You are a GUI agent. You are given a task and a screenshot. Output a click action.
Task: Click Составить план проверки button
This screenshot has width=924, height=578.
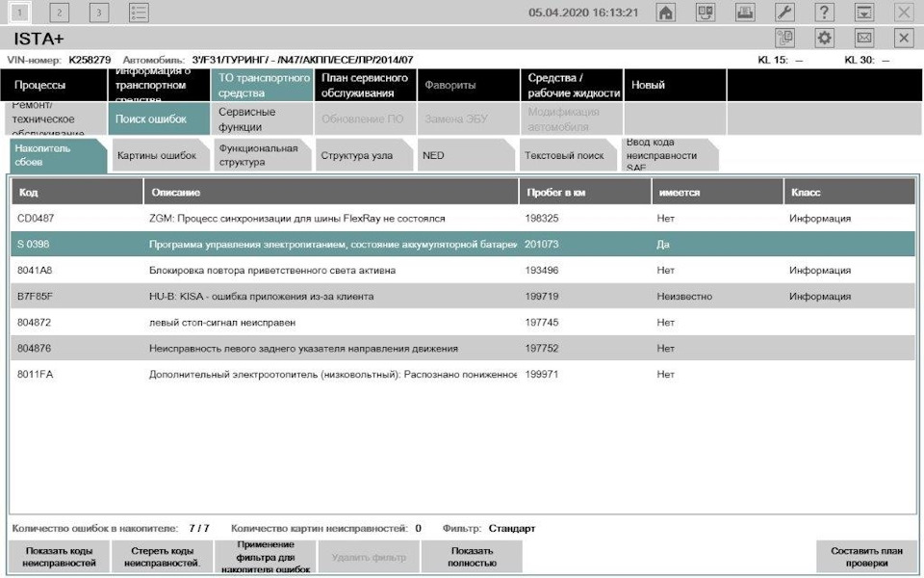coord(866,557)
